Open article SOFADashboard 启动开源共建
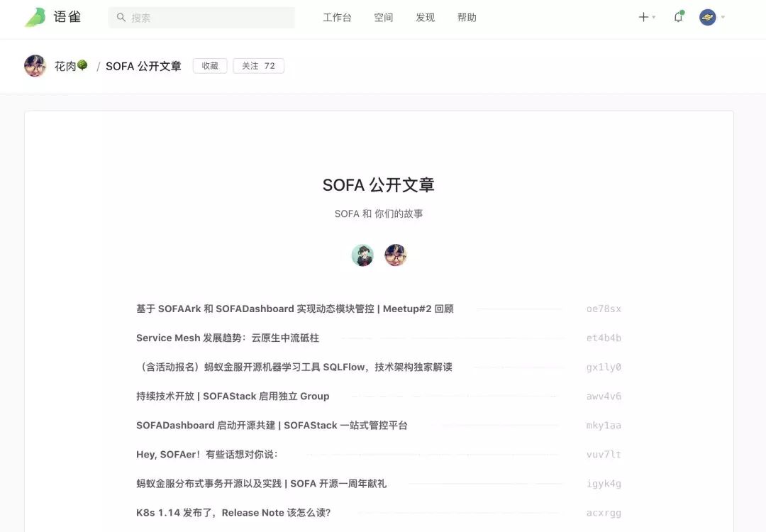 click(272, 426)
